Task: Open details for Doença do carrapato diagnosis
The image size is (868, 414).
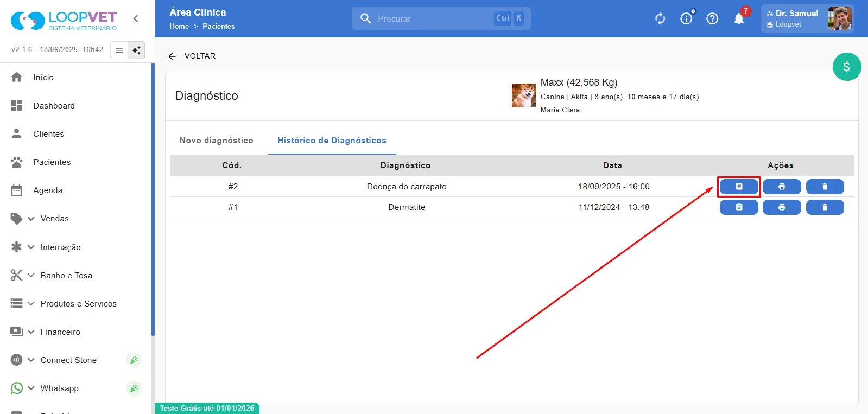Action: point(739,187)
